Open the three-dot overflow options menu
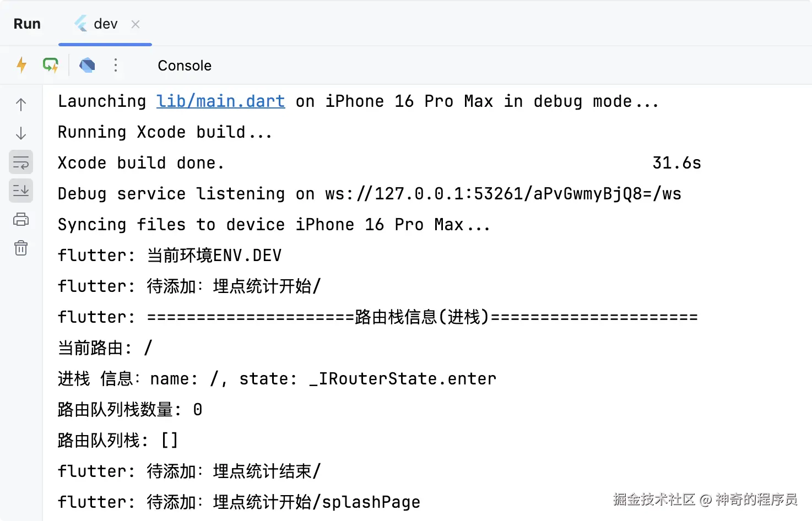This screenshot has height=521, width=812. [116, 64]
